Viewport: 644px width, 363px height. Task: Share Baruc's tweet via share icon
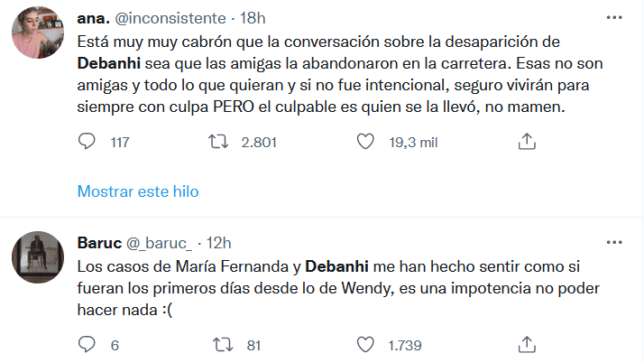coord(529,344)
